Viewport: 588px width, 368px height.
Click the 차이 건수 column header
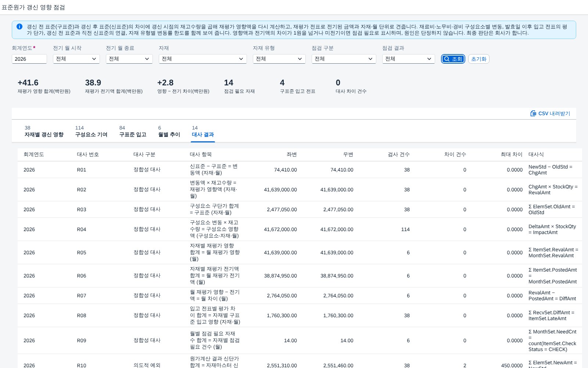point(455,155)
